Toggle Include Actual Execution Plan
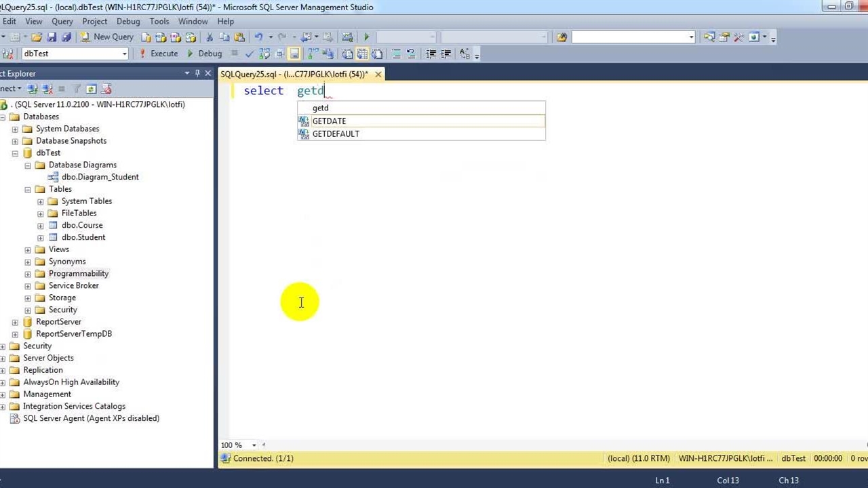This screenshot has height=488, width=868. pyautogui.click(x=313, y=54)
